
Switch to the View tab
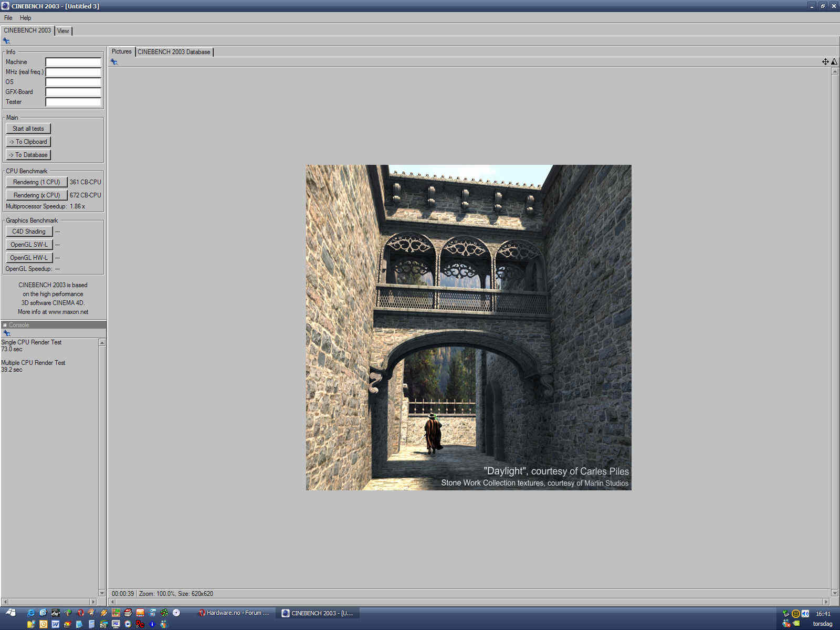point(63,31)
